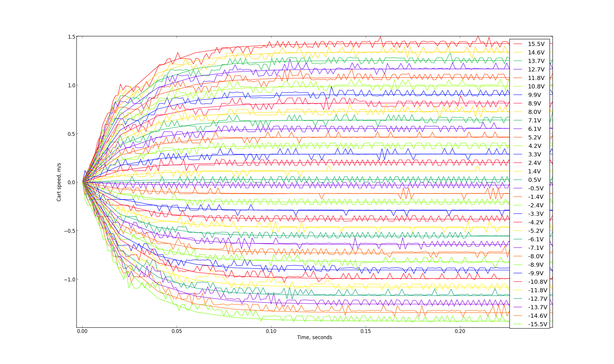Click the 0.5V legend label

(x=535, y=180)
